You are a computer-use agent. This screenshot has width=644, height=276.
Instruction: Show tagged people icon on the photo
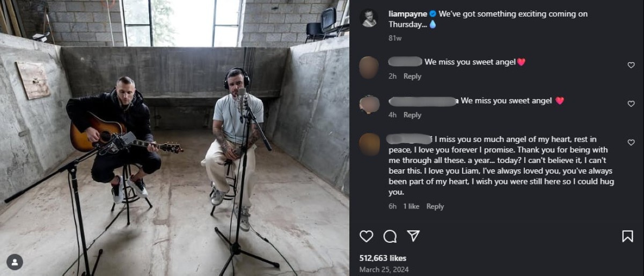tap(15, 262)
